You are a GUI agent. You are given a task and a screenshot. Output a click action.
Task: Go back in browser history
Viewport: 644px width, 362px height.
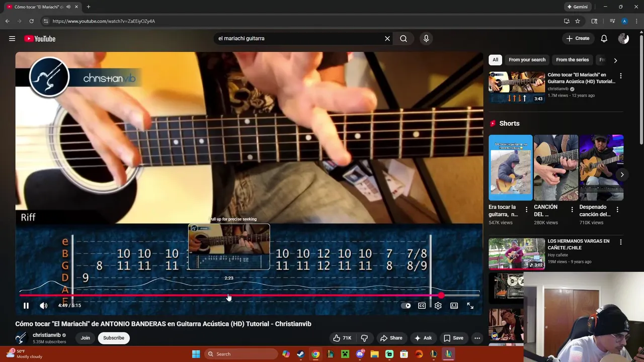(x=7, y=21)
